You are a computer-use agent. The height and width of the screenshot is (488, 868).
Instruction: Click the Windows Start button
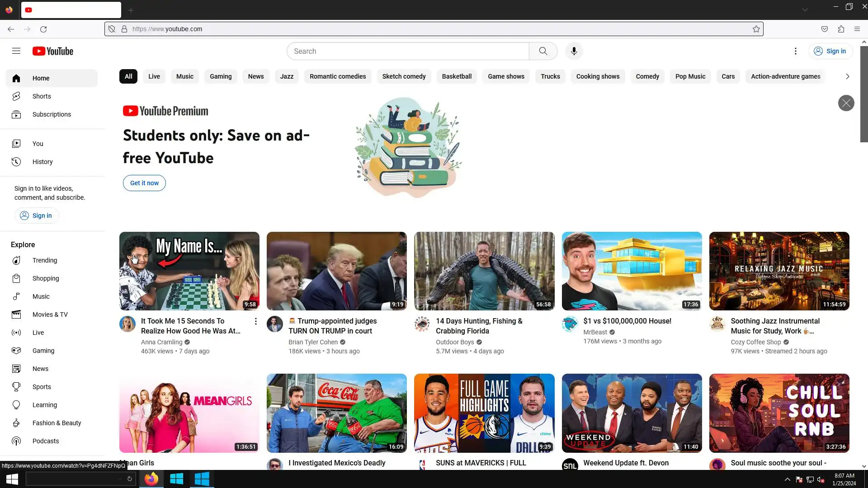click(x=12, y=479)
